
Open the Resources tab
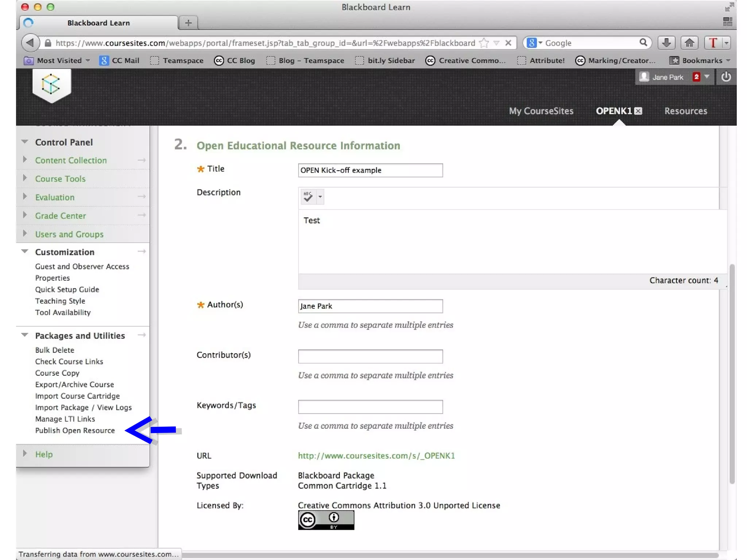tap(685, 111)
